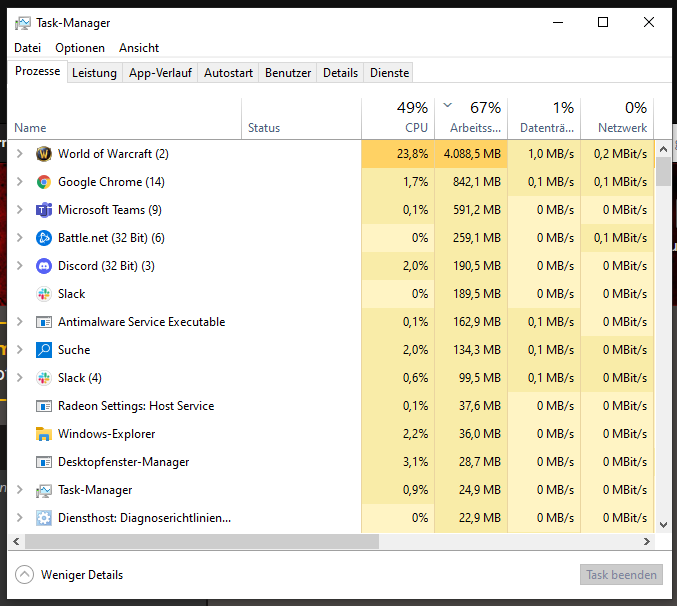Expand the Task-Manager process group
The height and width of the screenshot is (606, 677).
click(19, 490)
